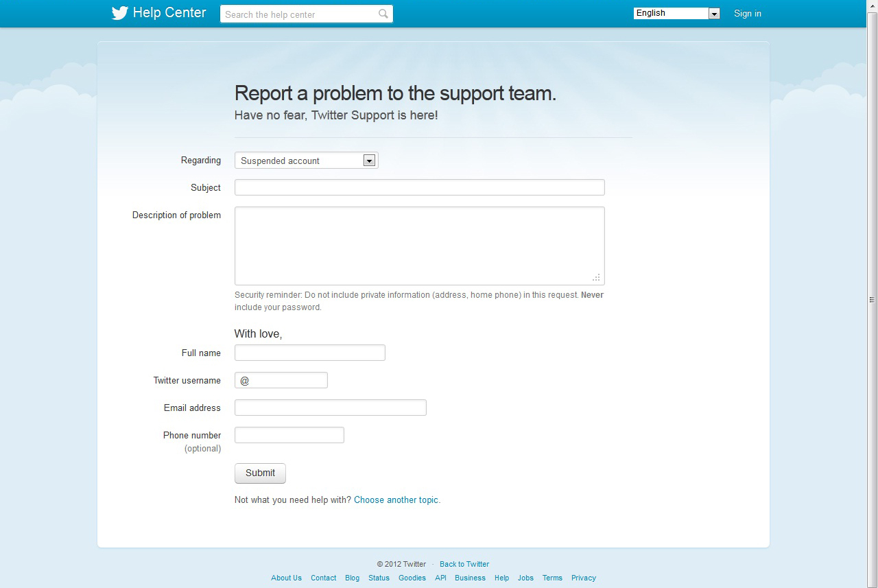Open the Jobs footer link
878x588 pixels.
(x=525, y=578)
